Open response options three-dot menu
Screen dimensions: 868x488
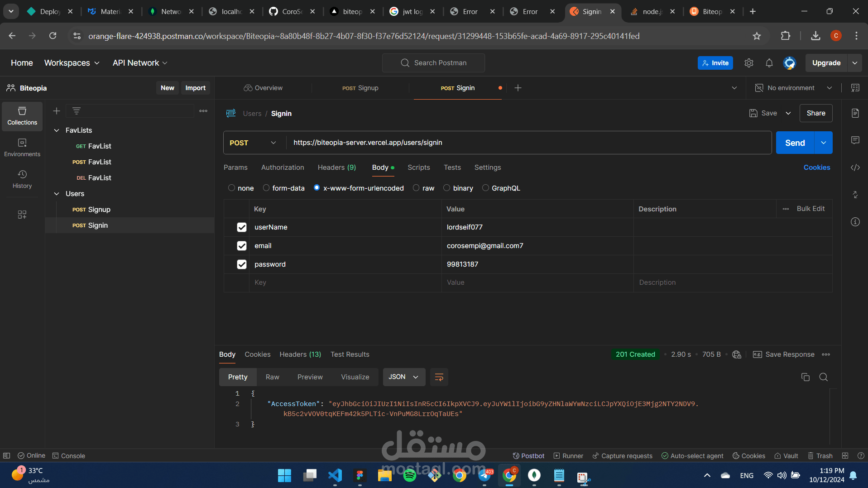826,354
